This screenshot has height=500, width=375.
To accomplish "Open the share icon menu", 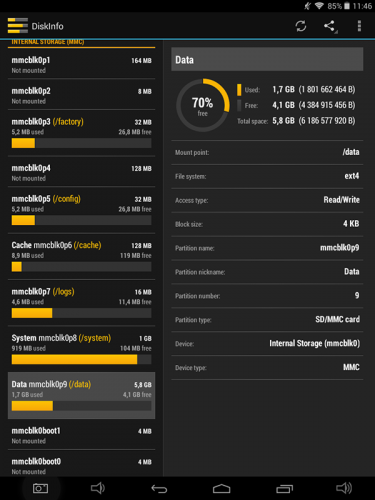I will 330,26.
